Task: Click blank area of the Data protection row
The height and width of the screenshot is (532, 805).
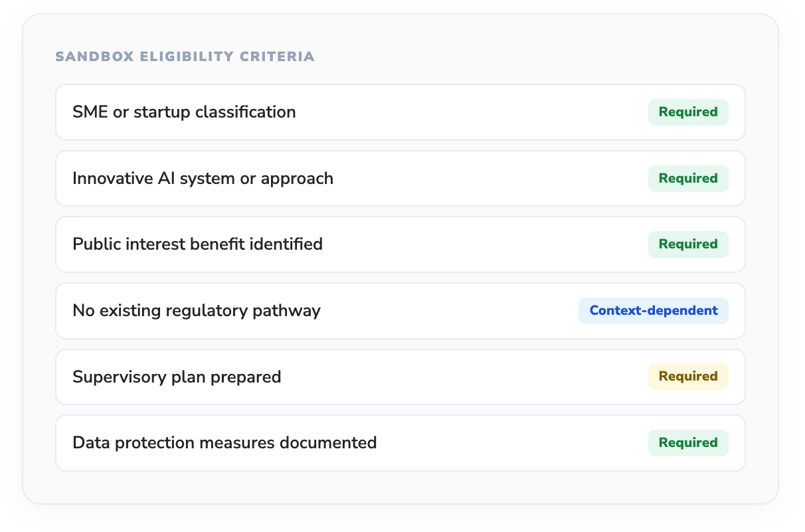Action: [505, 443]
